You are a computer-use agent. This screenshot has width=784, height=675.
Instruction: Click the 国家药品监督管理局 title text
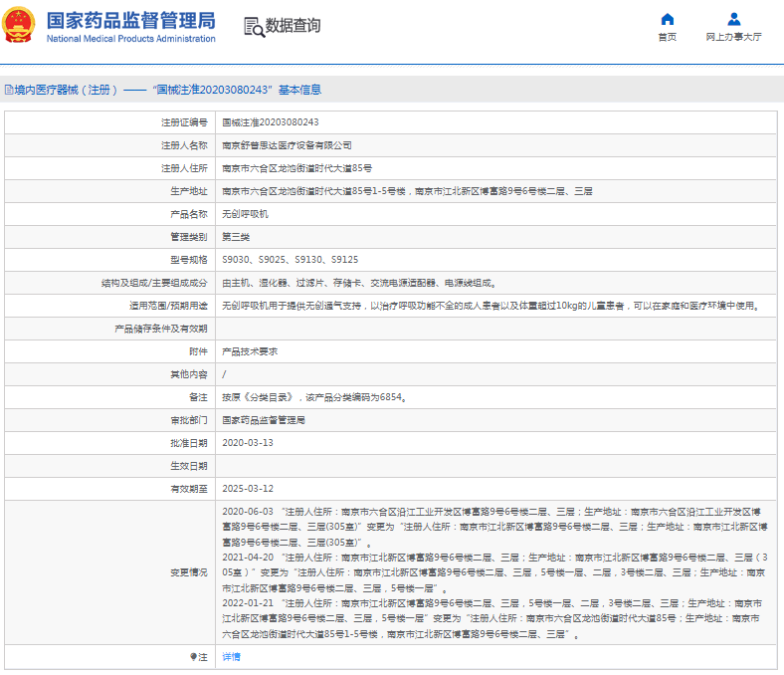click(x=130, y=20)
